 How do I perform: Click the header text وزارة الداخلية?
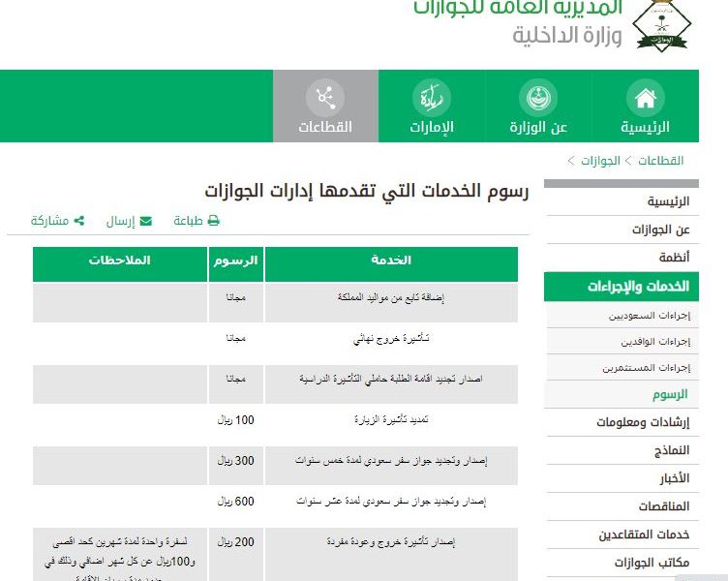567,36
